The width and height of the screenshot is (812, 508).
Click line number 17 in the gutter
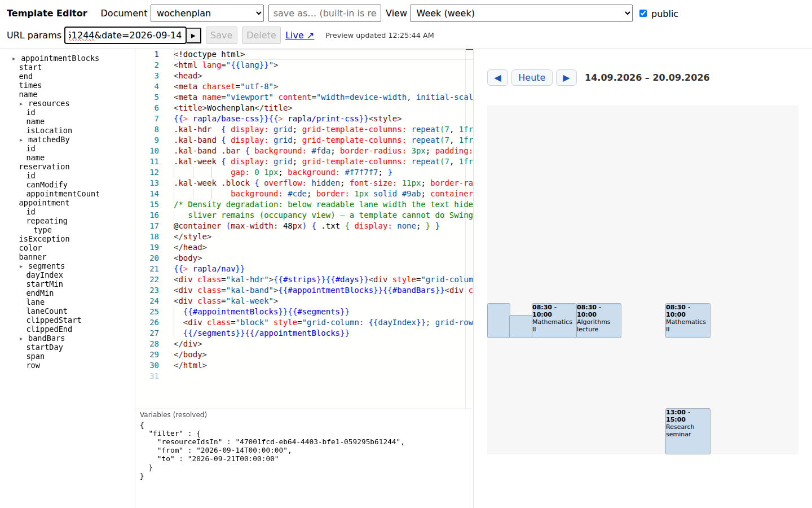[x=154, y=226]
